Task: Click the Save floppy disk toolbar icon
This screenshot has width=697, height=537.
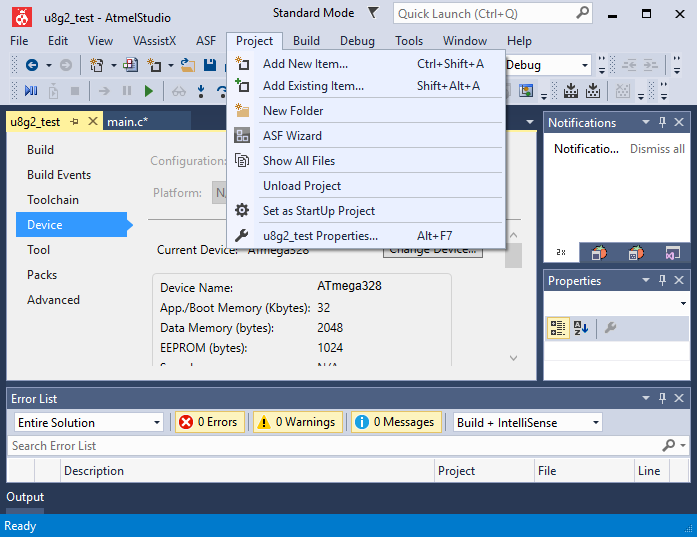Action: pos(210,65)
